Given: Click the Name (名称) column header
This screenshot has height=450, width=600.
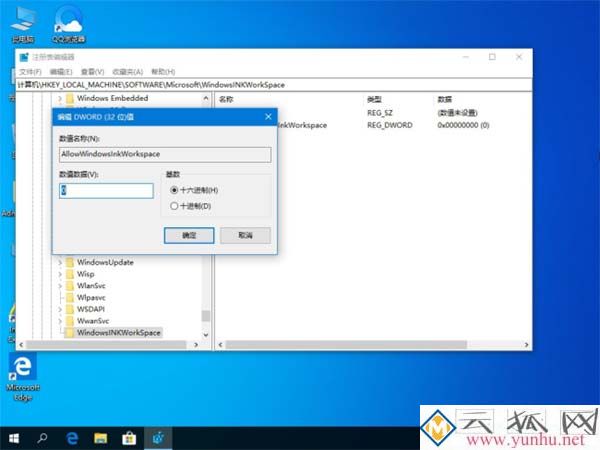Looking at the screenshot, I should click(x=226, y=99).
